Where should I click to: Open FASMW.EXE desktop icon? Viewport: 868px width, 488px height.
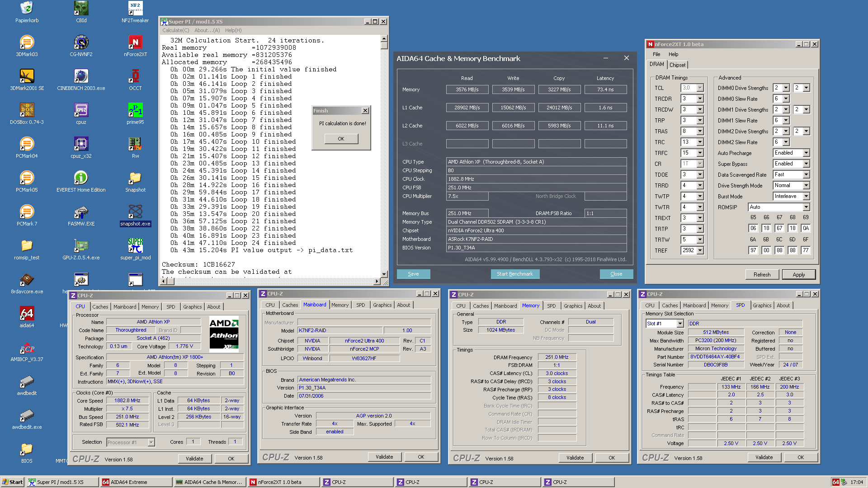click(81, 216)
